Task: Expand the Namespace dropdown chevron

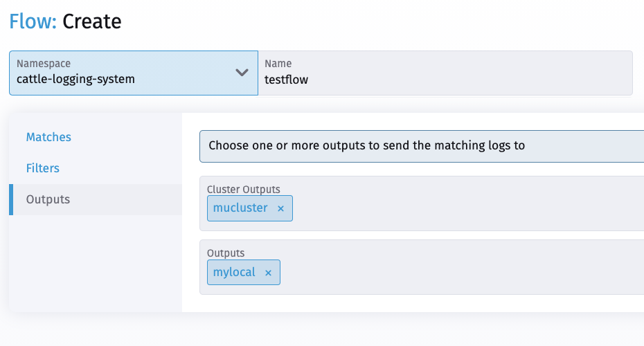Action: pos(242,72)
